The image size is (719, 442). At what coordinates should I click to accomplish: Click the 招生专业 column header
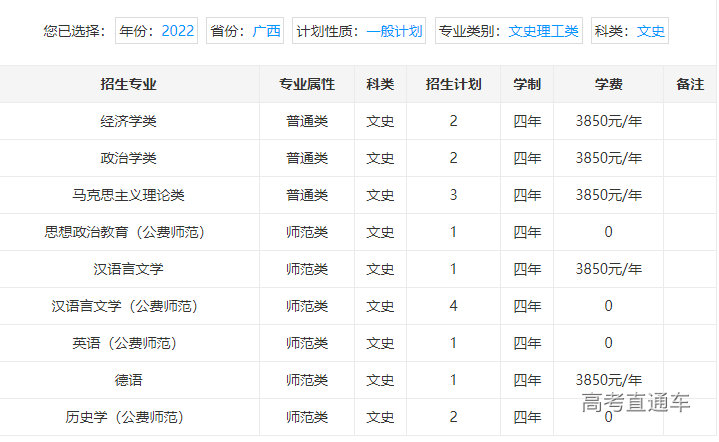pyautogui.click(x=129, y=84)
